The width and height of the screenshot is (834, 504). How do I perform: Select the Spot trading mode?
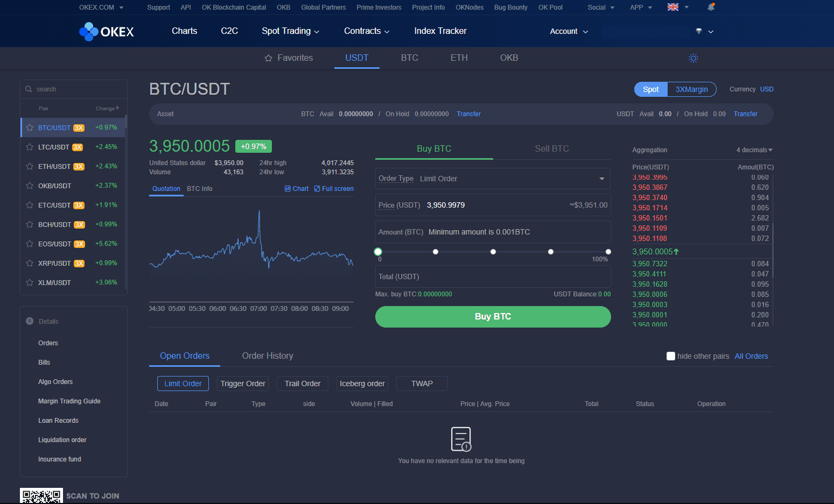click(650, 89)
